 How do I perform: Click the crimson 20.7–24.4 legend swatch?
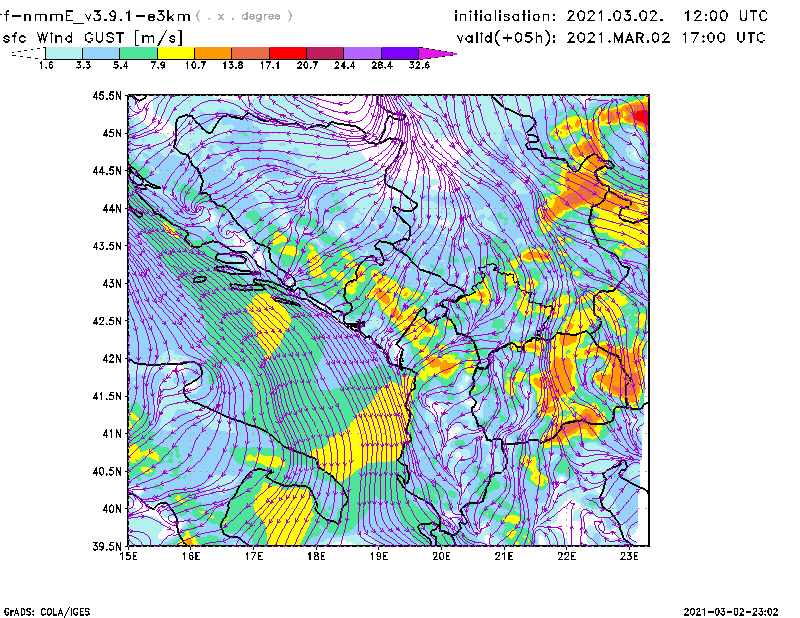click(325, 53)
